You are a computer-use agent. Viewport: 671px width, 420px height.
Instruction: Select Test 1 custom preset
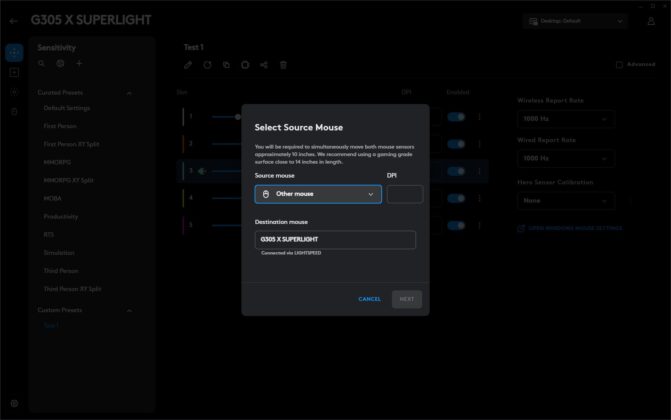[x=51, y=325]
